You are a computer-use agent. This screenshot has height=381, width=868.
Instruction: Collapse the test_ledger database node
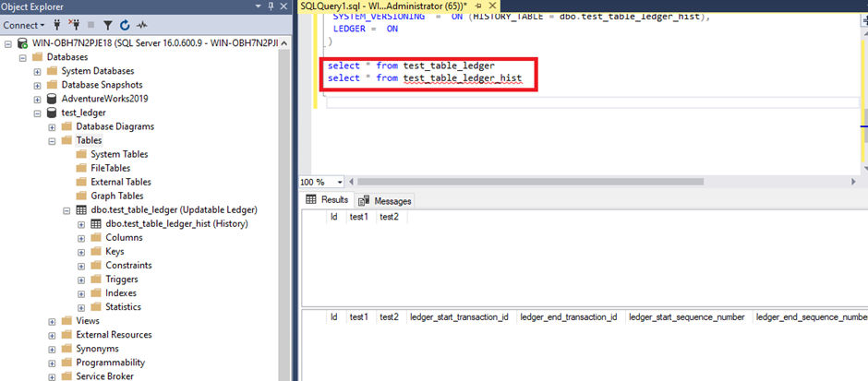point(37,113)
